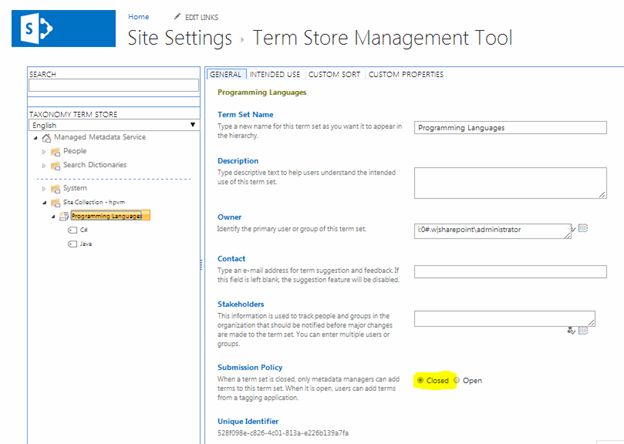
Task: Select the Open submission policy
Action: coord(457,380)
